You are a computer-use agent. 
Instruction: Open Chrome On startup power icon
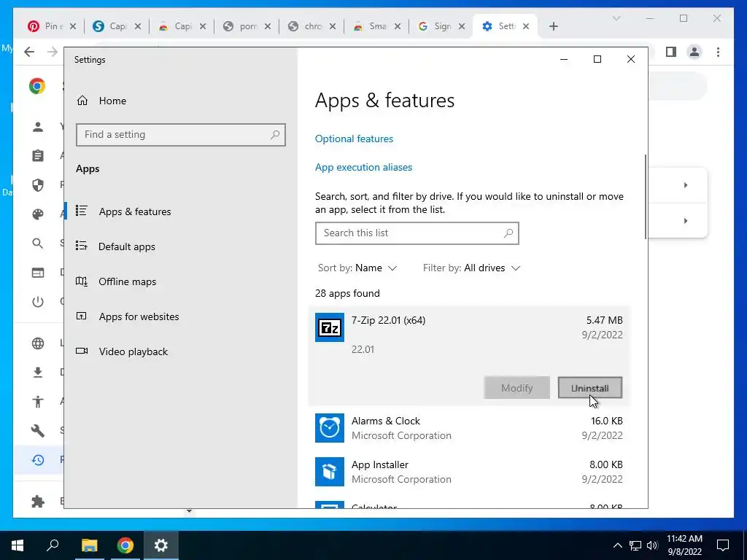point(38,302)
